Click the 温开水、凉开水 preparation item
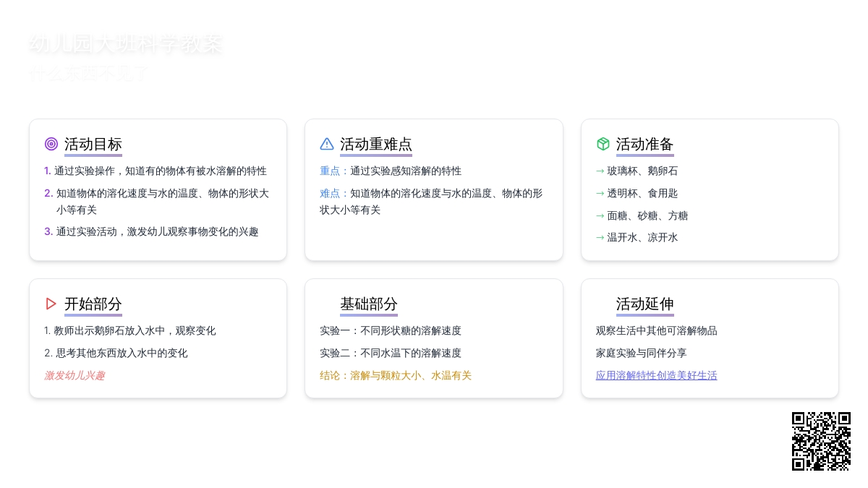 (637, 237)
